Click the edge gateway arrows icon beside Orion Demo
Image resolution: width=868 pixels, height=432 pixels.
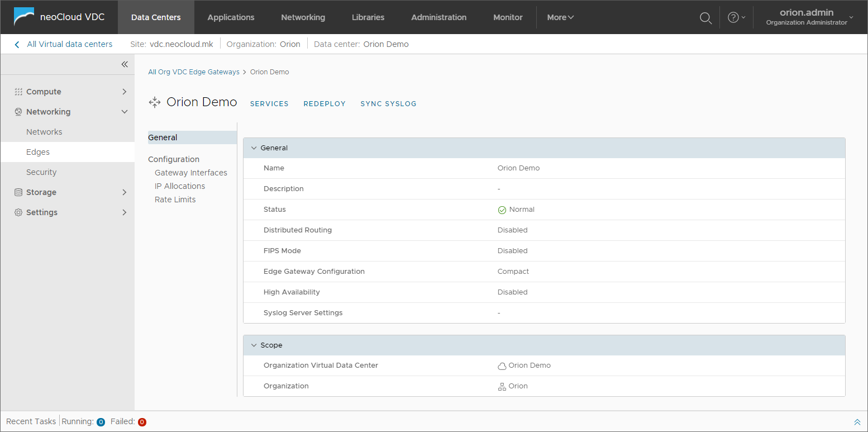tap(155, 102)
